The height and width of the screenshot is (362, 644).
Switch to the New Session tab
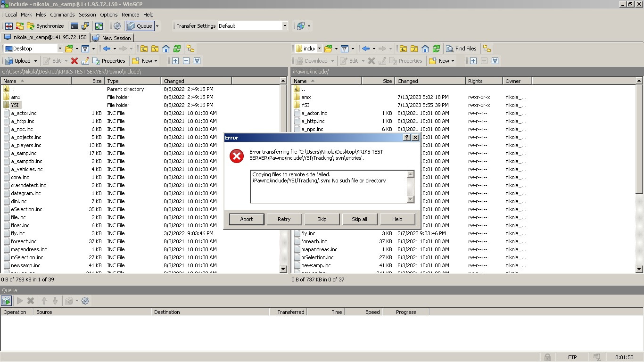click(112, 38)
